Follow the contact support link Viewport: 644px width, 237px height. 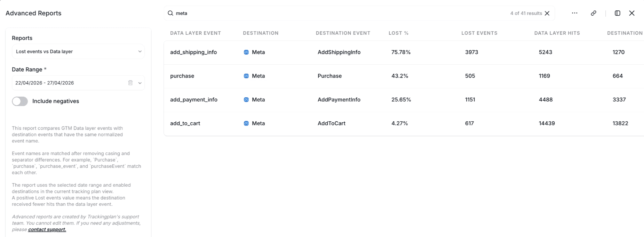(47, 229)
